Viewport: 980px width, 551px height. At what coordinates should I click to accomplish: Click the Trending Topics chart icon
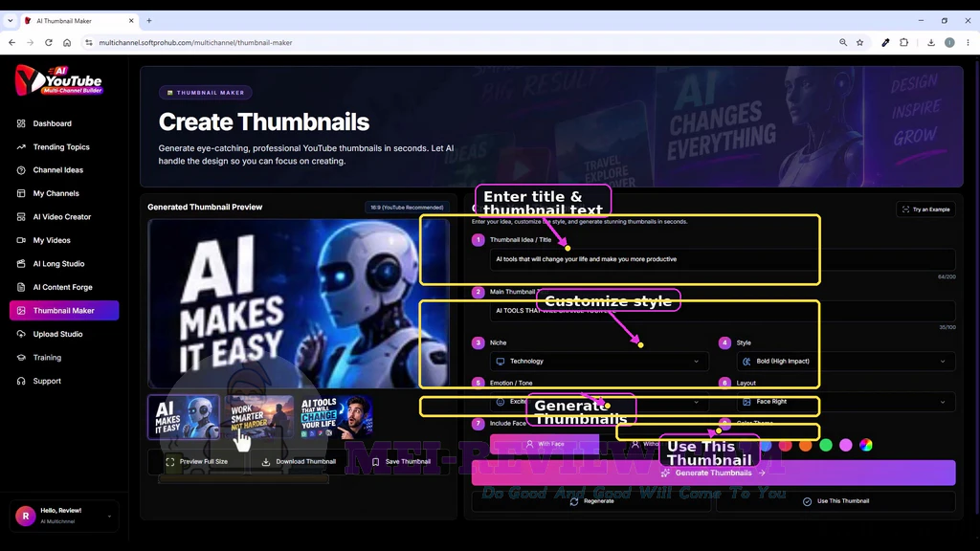(21, 146)
